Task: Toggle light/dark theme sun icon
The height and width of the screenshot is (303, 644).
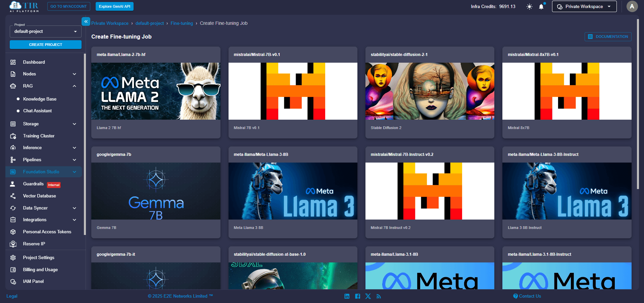Action: (529, 7)
